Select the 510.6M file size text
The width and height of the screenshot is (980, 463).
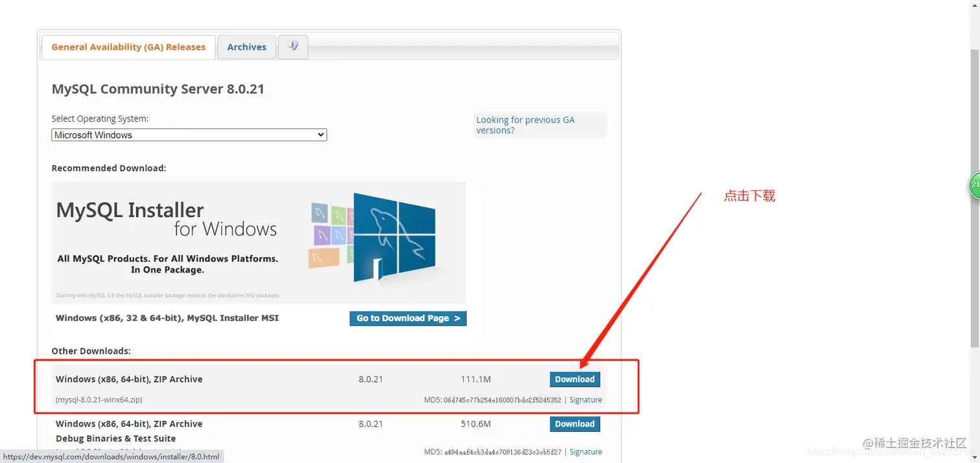pyautogui.click(x=476, y=424)
